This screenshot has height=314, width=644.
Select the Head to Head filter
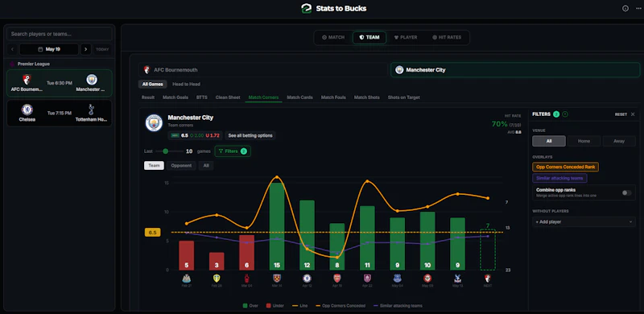(x=186, y=85)
